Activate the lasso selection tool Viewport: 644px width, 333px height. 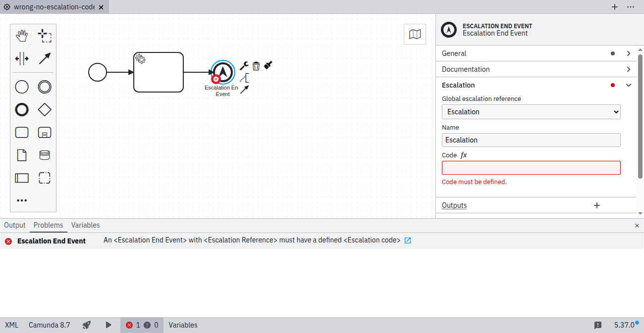click(45, 36)
